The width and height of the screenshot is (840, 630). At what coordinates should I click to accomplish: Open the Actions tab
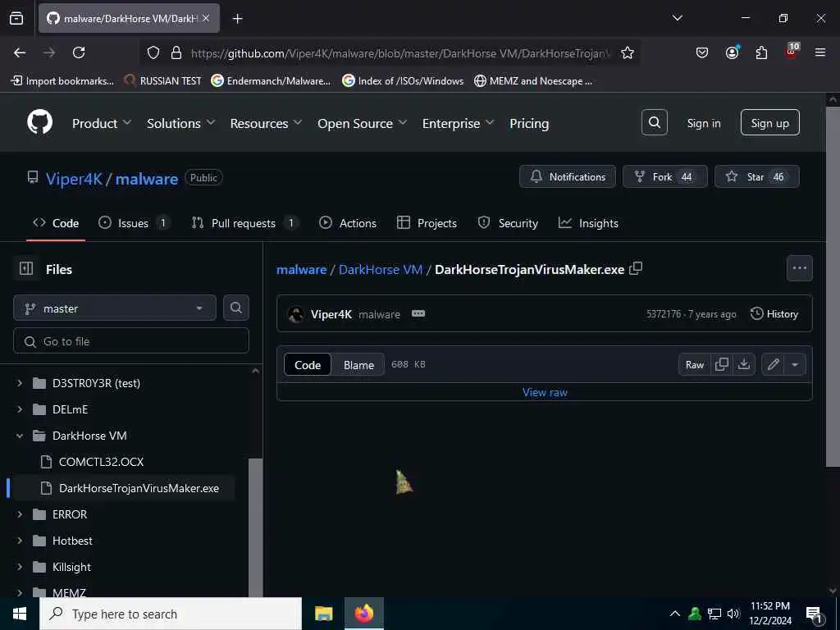pyautogui.click(x=348, y=223)
